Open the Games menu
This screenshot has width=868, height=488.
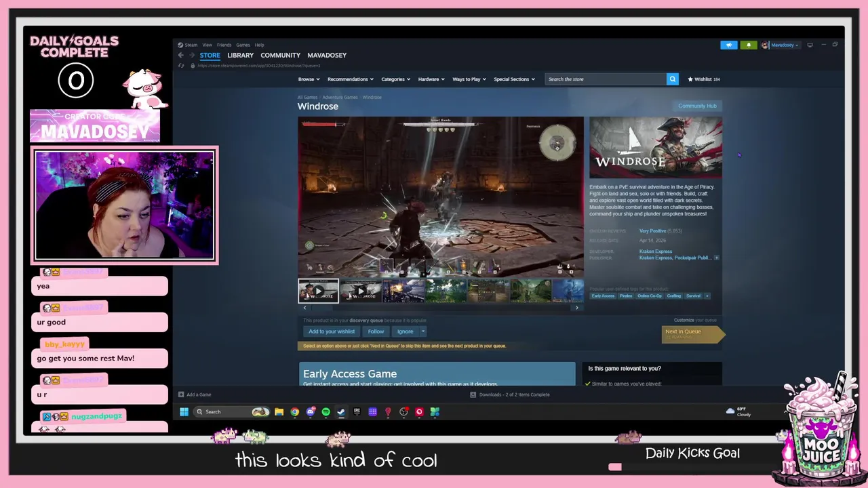pos(243,45)
